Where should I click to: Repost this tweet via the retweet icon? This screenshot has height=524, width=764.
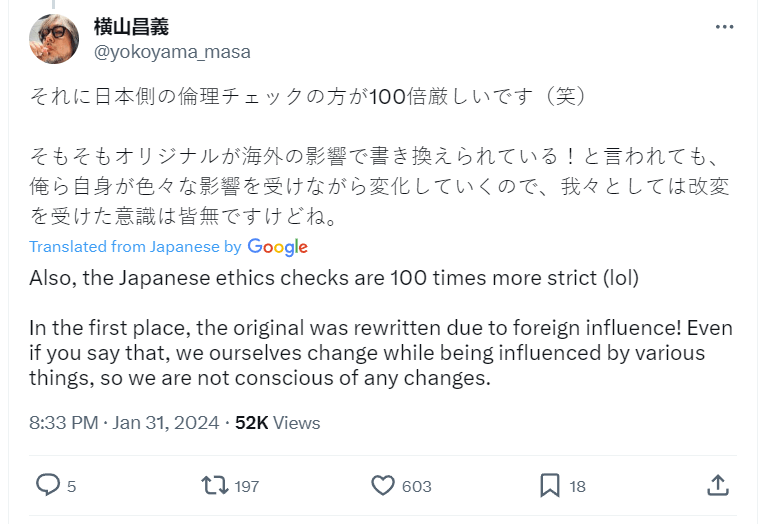tap(214, 485)
